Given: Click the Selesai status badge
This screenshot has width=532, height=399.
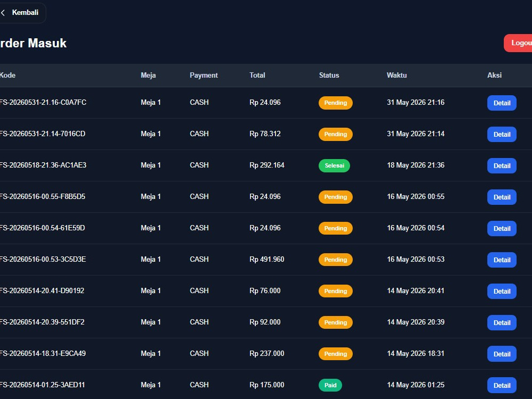Looking at the screenshot, I should (x=334, y=165).
